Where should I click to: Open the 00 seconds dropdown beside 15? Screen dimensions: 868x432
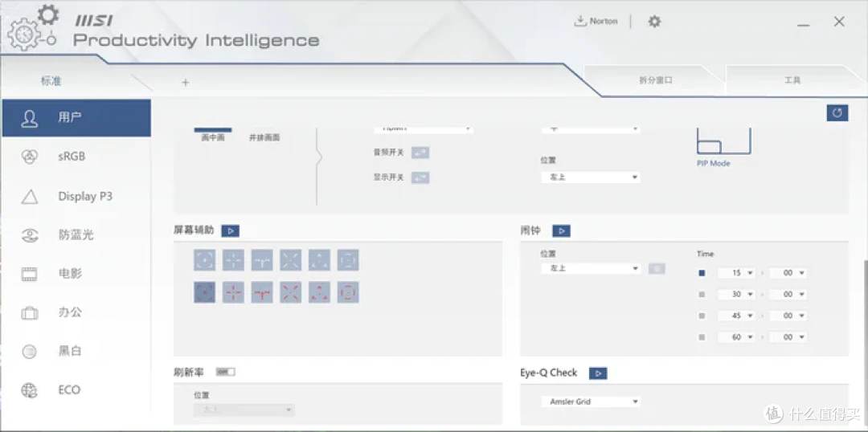click(x=788, y=273)
